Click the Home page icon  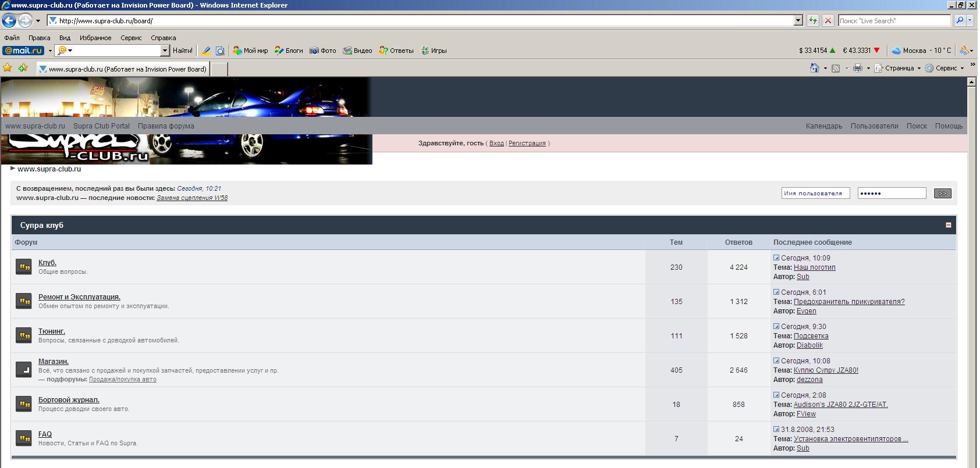point(815,69)
